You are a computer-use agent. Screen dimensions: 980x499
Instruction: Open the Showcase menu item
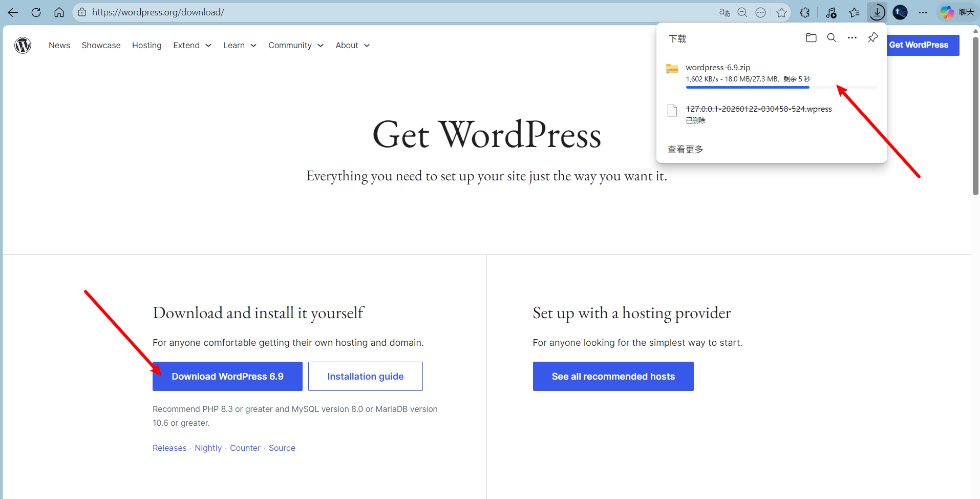[x=101, y=46]
